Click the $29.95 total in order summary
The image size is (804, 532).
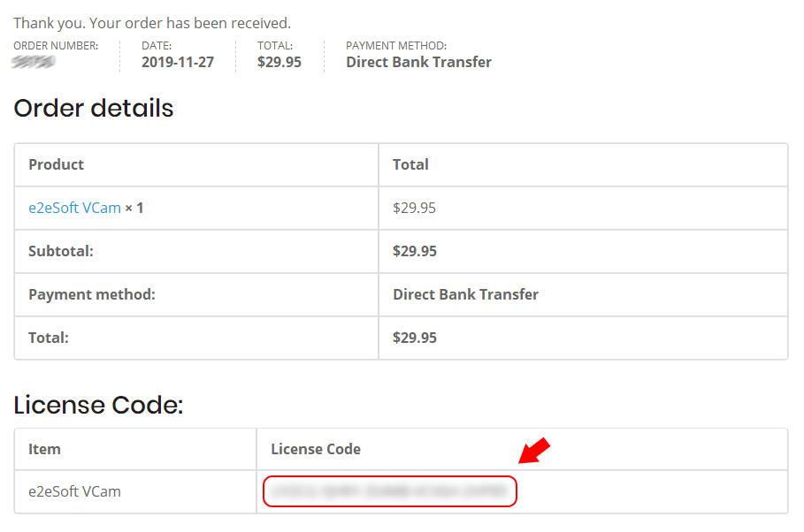[279, 62]
